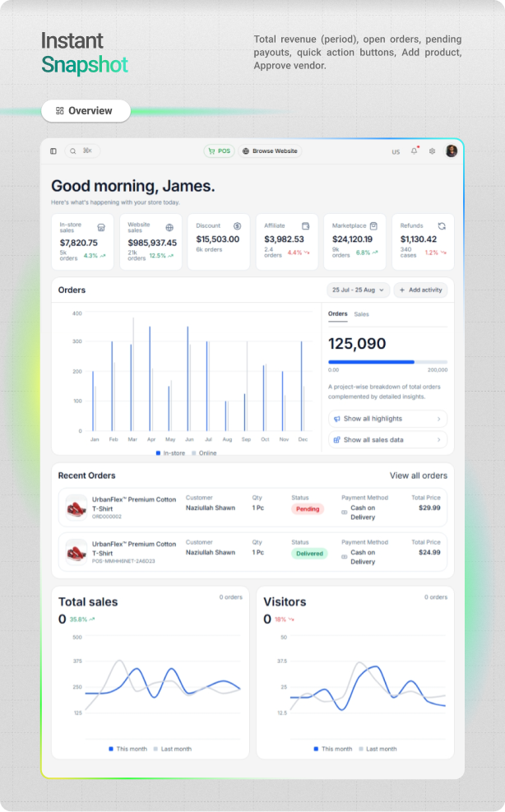Select the $985,937.45 website sales value
This screenshot has width=505, height=812.
coord(152,243)
